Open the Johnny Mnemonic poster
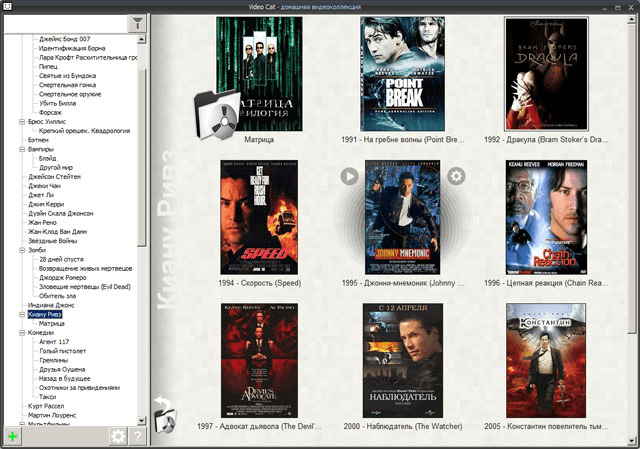Viewport: 640px width, 449px height. (x=402, y=217)
